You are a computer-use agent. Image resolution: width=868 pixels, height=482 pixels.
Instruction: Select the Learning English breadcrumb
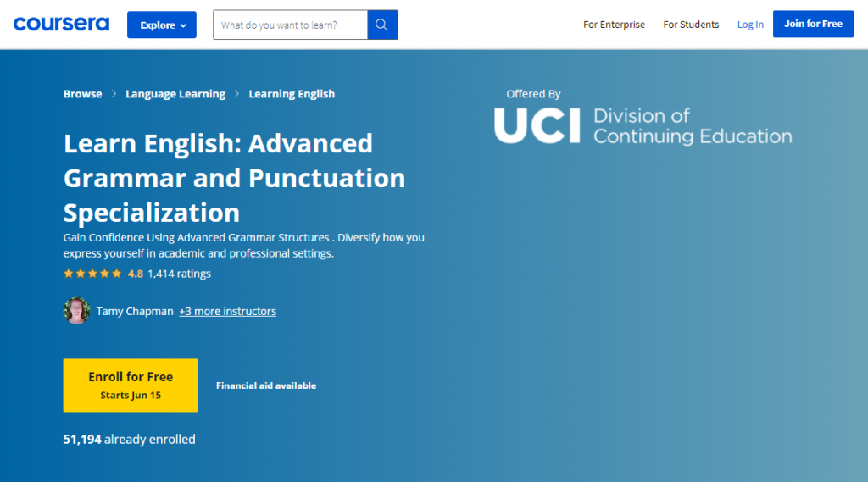292,94
